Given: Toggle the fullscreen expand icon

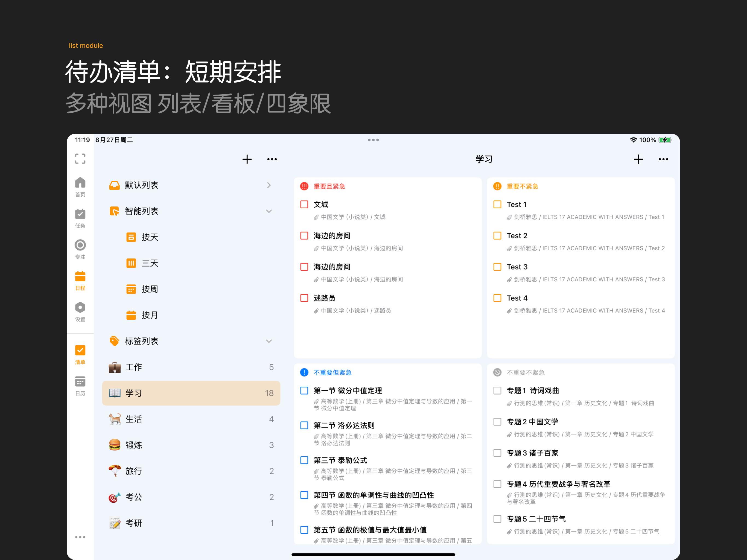Looking at the screenshot, I should 80,159.
